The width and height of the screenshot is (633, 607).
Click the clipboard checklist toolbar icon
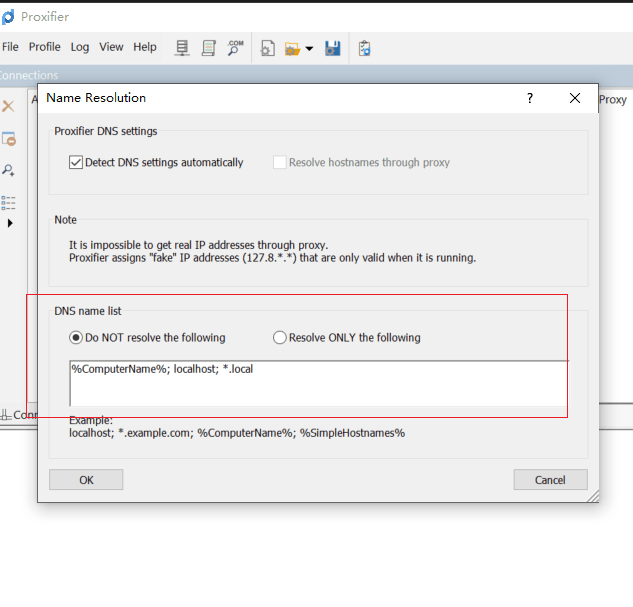364,48
